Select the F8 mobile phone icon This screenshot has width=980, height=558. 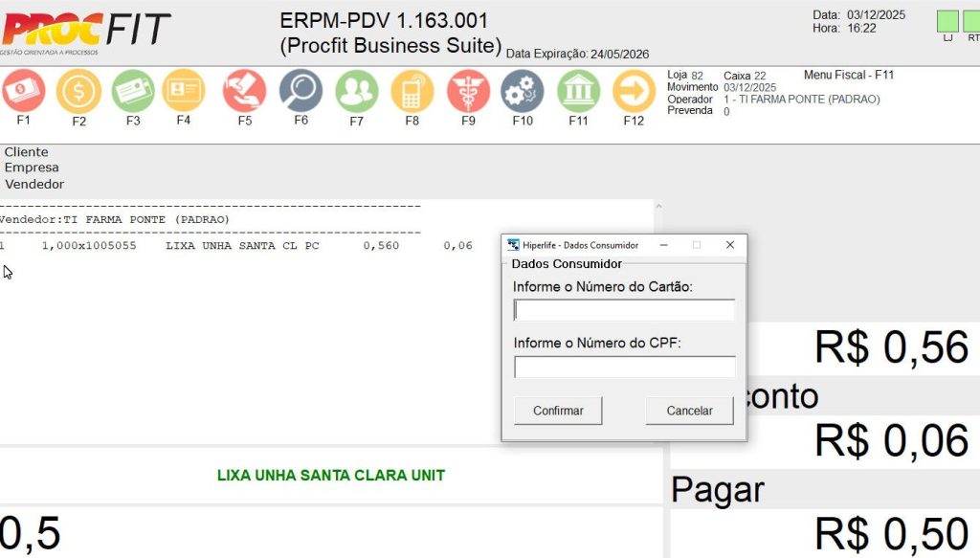pos(412,91)
